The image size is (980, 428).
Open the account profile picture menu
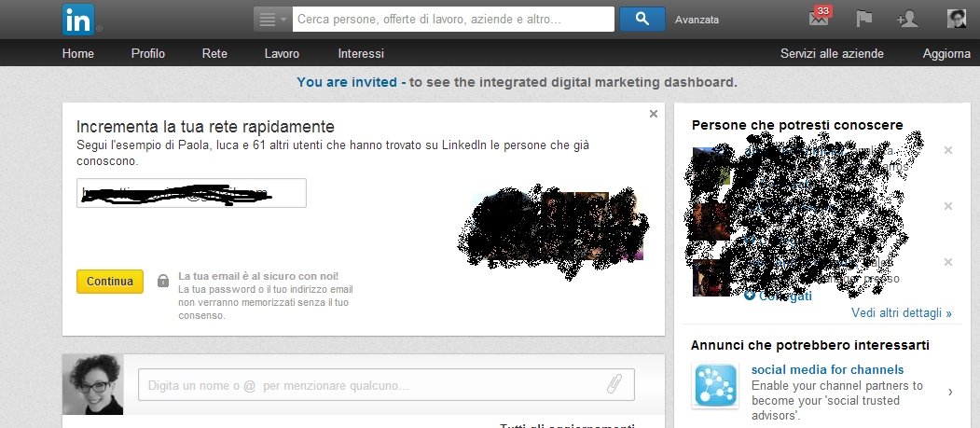coord(956,19)
